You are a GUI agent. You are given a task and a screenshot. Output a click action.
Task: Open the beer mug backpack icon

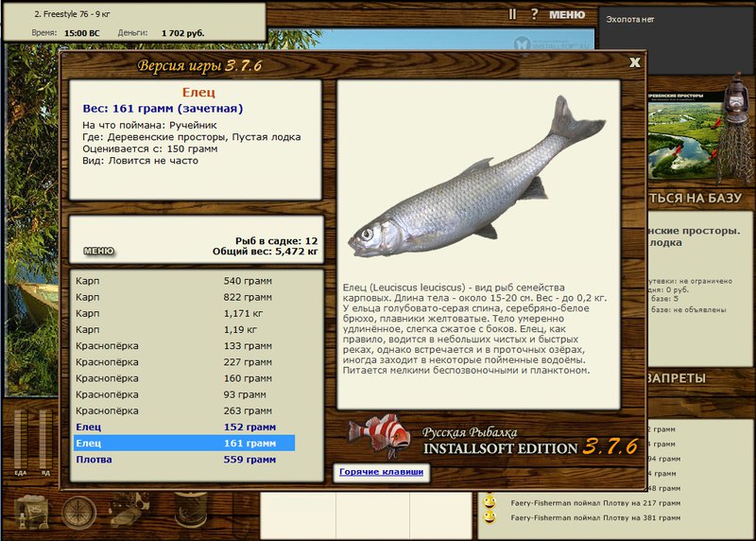[x=32, y=512]
